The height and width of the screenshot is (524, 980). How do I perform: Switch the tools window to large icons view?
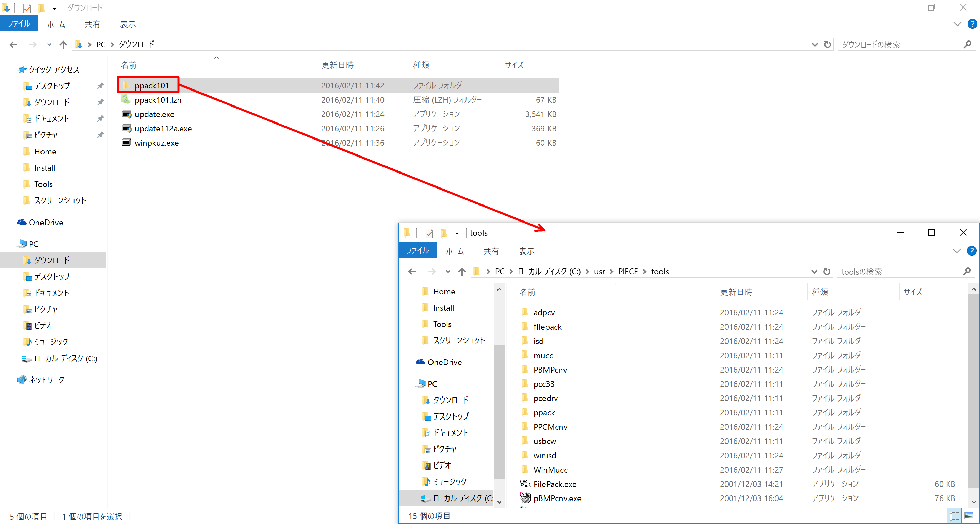969,515
